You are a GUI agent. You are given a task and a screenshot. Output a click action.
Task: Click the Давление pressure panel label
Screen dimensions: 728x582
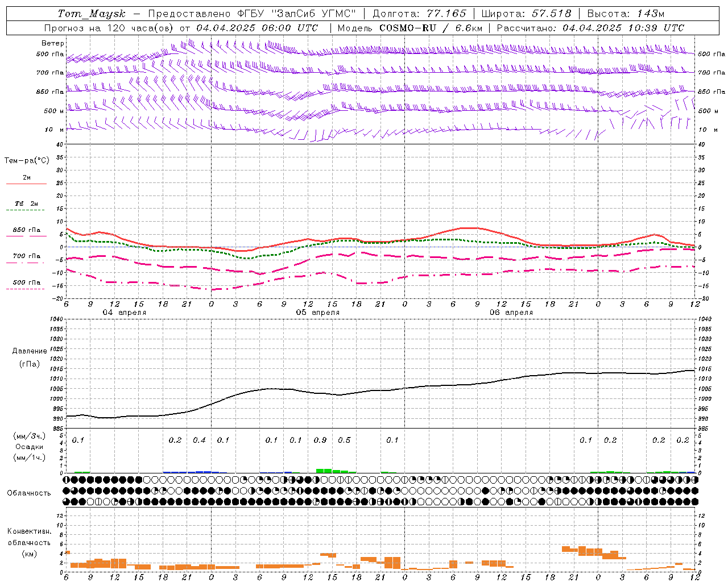point(30,351)
